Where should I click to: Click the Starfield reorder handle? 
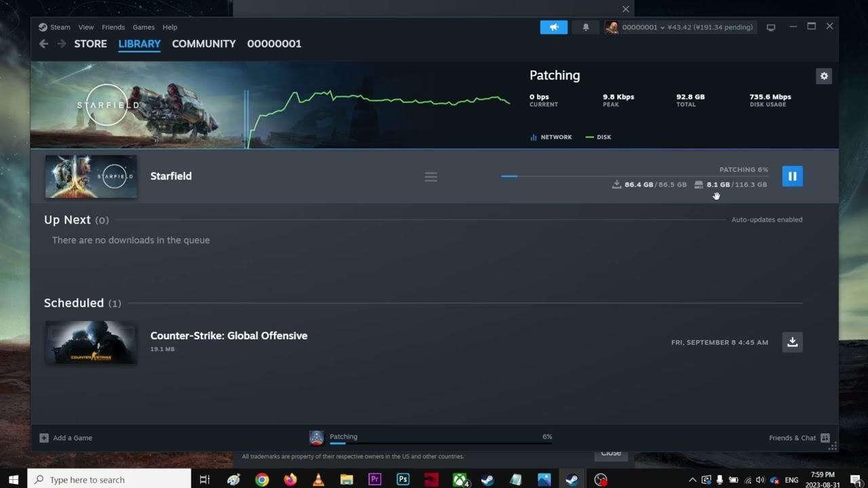coord(431,177)
